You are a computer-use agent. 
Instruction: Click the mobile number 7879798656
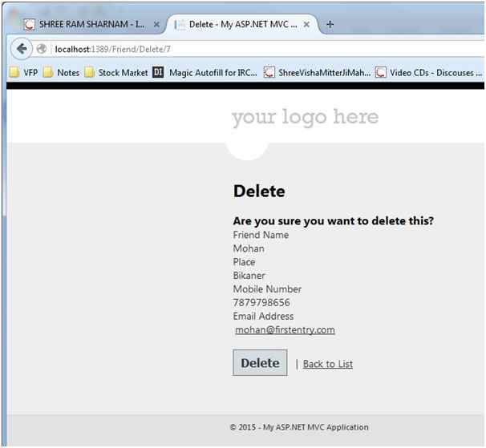(261, 302)
